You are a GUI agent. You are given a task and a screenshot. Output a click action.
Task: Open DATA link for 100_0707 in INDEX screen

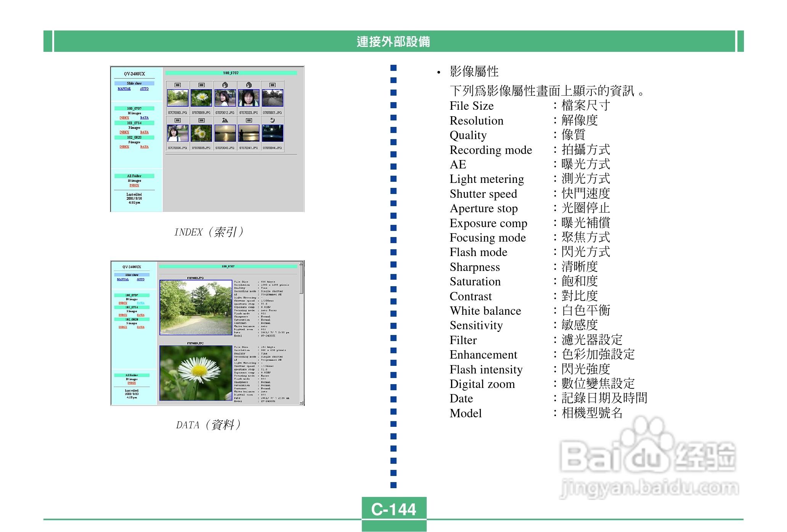pyautogui.click(x=144, y=118)
